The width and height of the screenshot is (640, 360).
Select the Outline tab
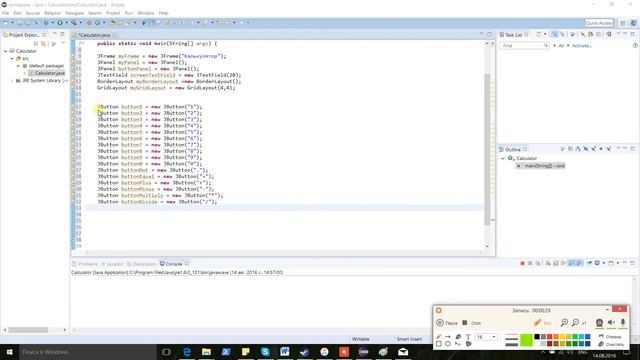click(x=513, y=149)
